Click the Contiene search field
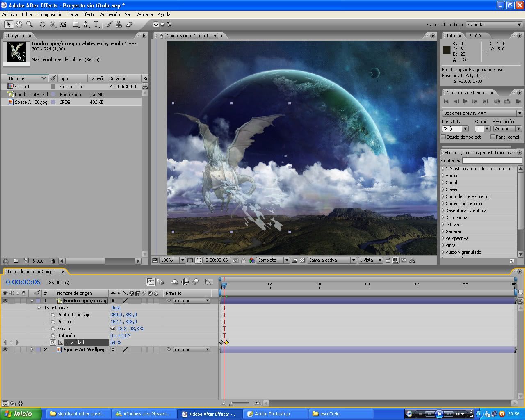This screenshot has height=420, width=525. [x=492, y=160]
